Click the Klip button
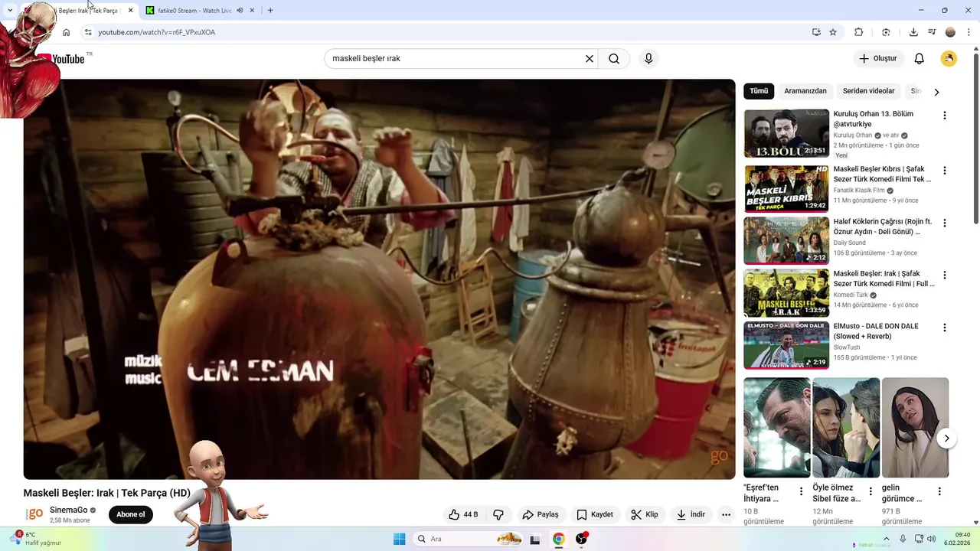Image resolution: width=980 pixels, height=551 pixels. [x=645, y=514]
